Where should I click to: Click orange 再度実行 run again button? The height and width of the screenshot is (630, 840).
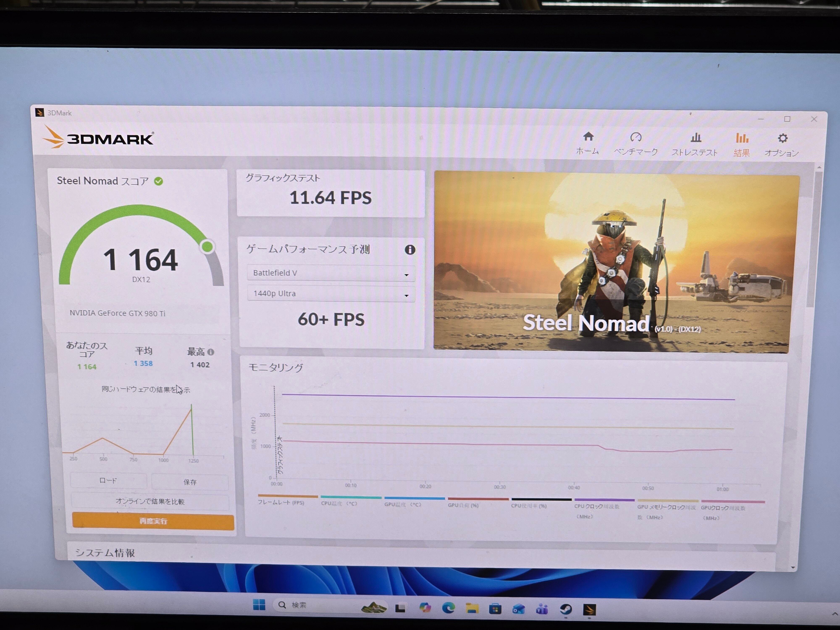click(x=153, y=521)
